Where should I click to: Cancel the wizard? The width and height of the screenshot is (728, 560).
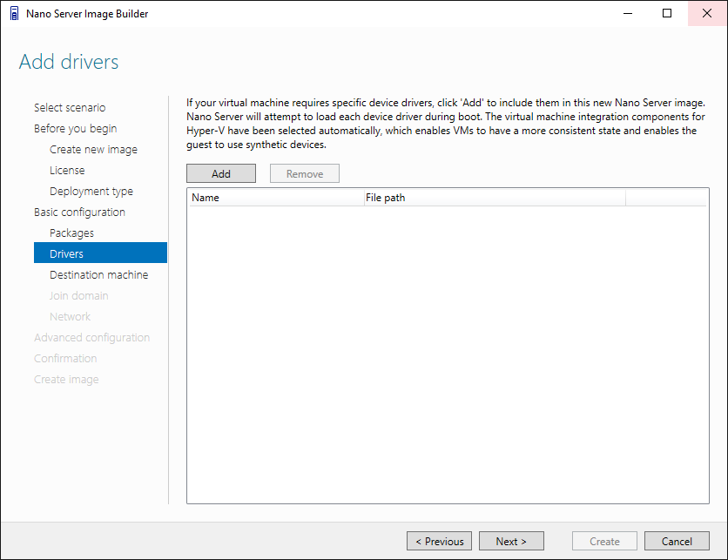coord(677,542)
